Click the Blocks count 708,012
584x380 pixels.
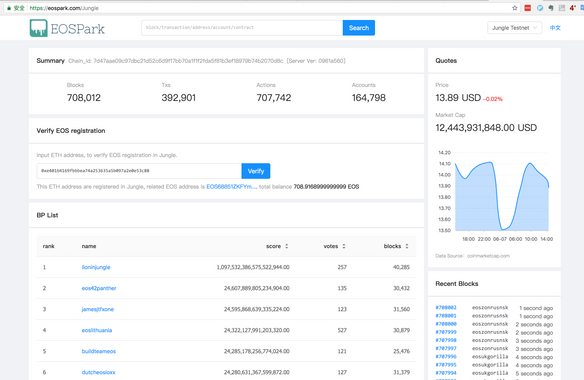point(84,98)
